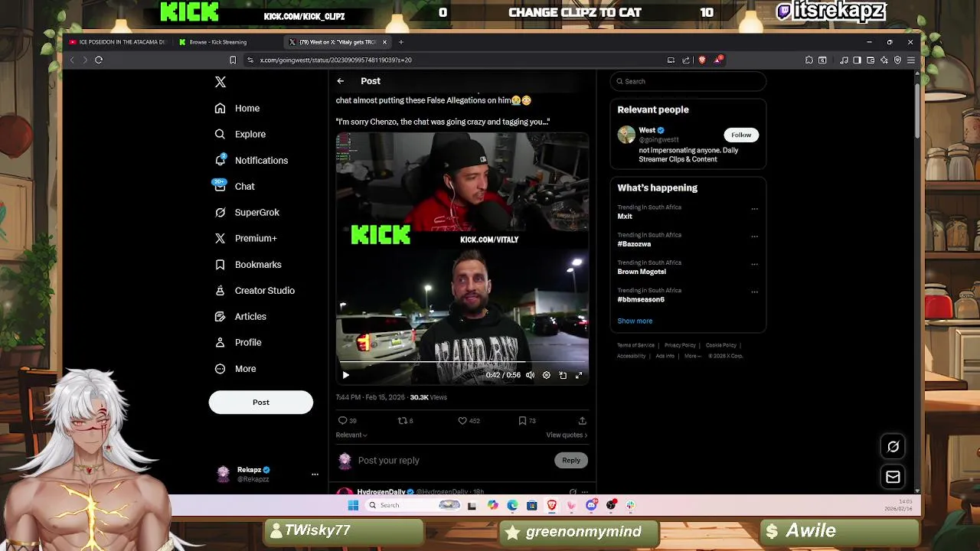
Task: Follow the West account
Action: pos(741,135)
